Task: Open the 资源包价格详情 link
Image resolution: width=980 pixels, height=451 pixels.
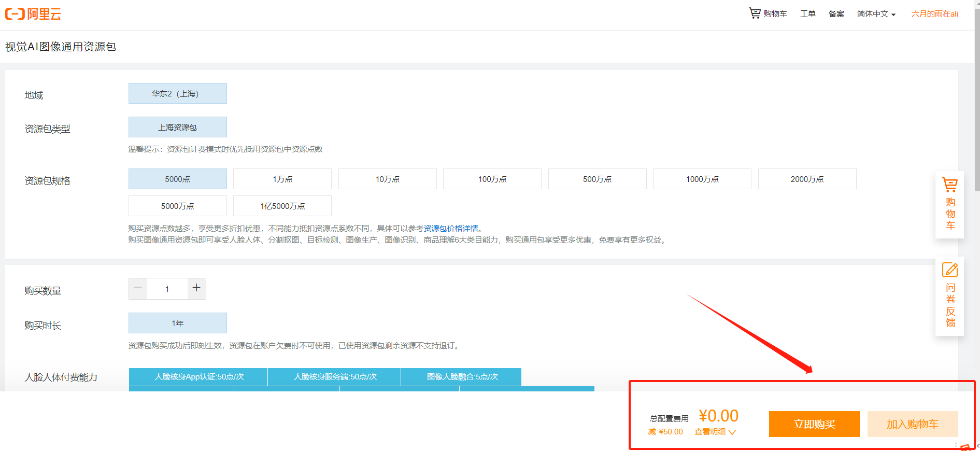Action: 451,229
